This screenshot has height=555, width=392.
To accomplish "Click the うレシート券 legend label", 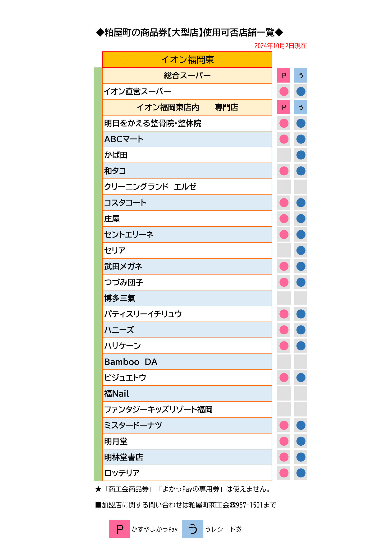I will pos(223,529).
